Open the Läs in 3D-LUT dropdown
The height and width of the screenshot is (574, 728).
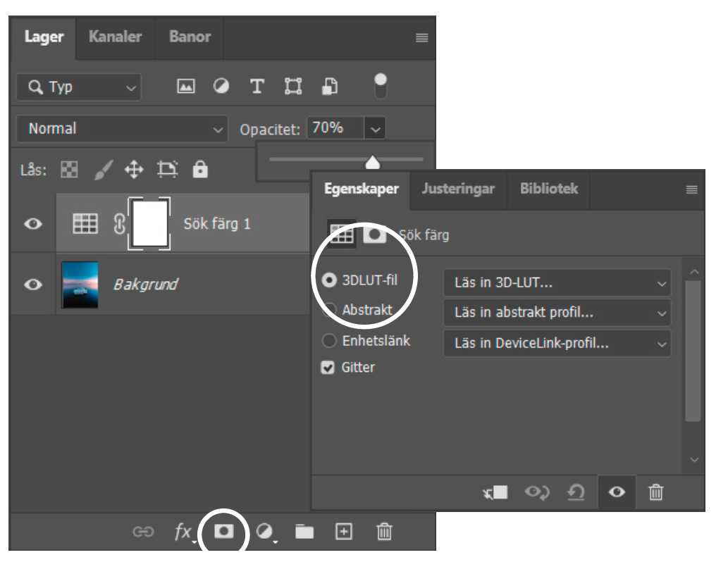tap(557, 283)
